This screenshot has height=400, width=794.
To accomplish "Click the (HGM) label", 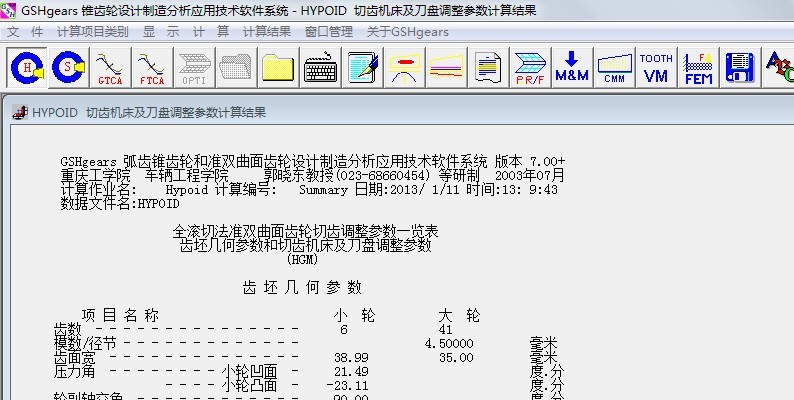I will [x=302, y=260].
